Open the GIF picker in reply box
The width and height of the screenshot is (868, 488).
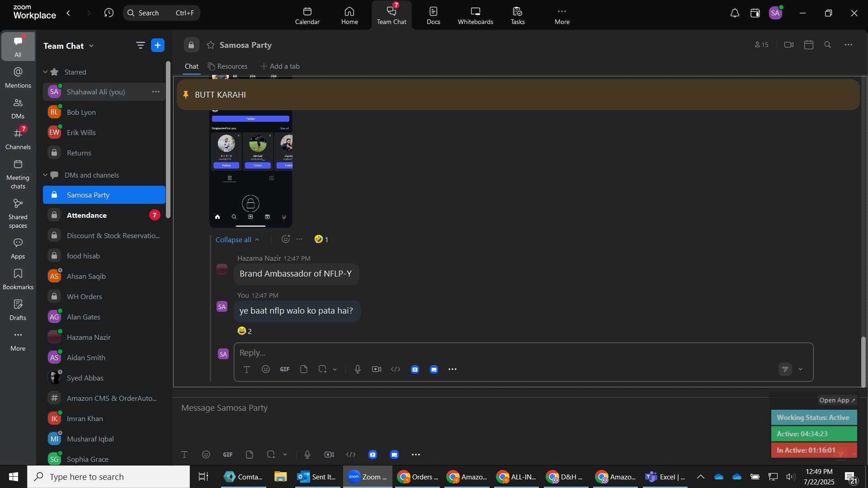[285, 369]
